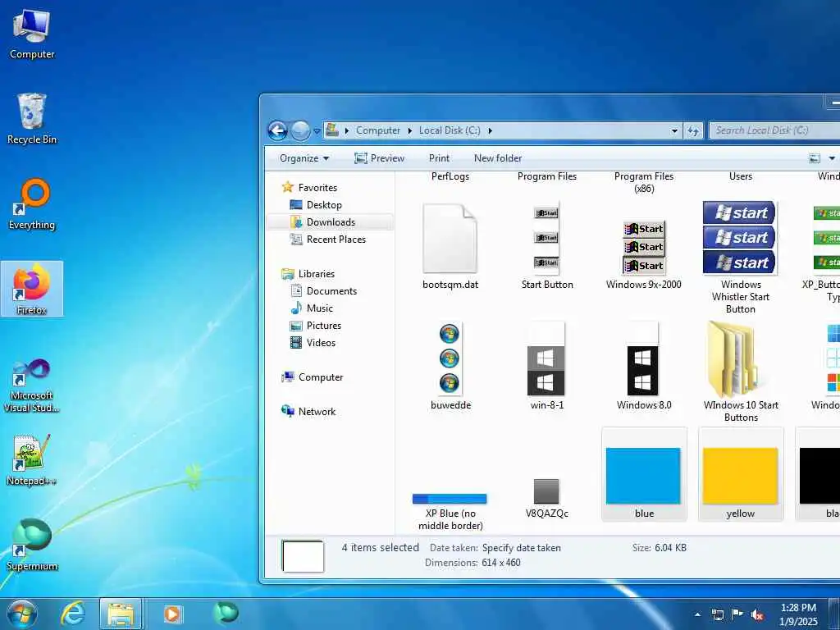This screenshot has height=630, width=840.
Task: Select the Supermium desktop shortcut
Action: 32,545
